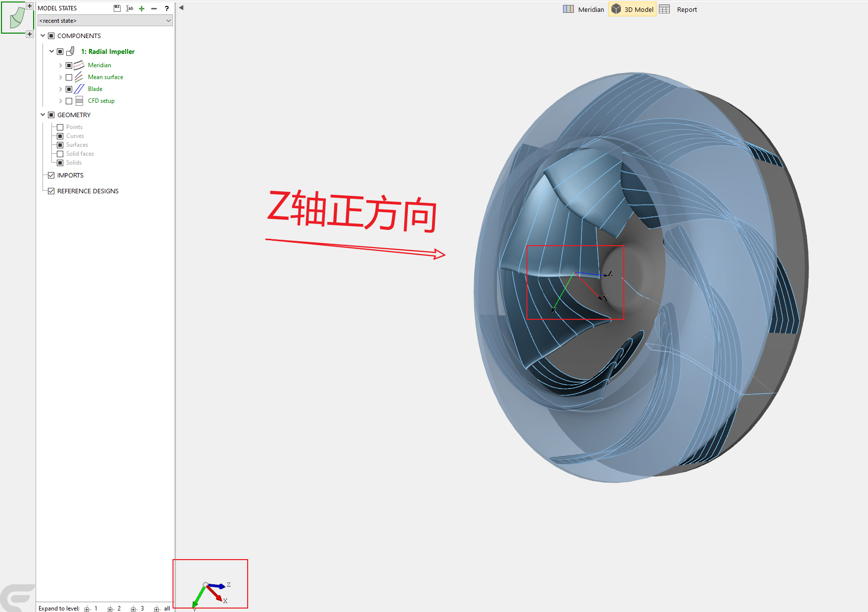Remove model state with minus icon

pyautogui.click(x=154, y=8)
